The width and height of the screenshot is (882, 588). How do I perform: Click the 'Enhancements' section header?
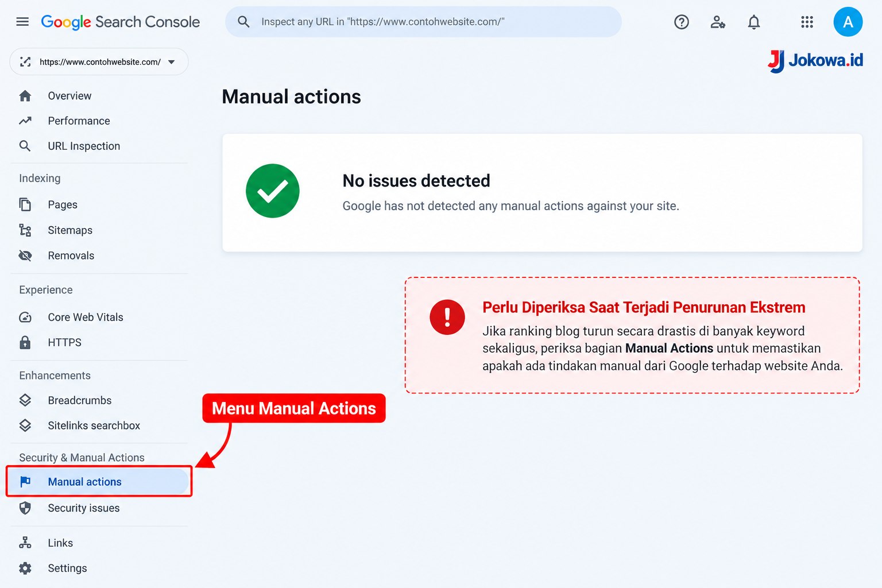[x=55, y=376]
